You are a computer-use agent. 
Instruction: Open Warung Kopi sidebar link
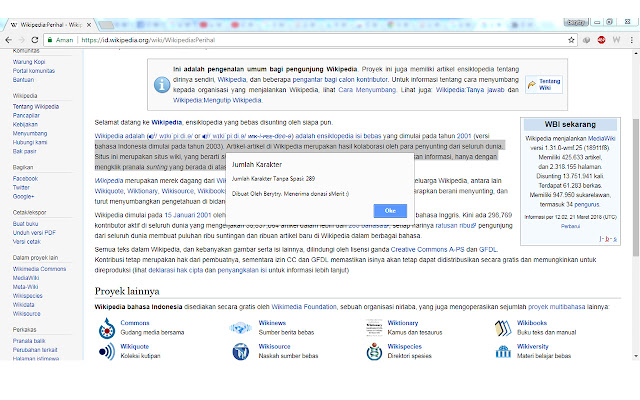pos(29,62)
